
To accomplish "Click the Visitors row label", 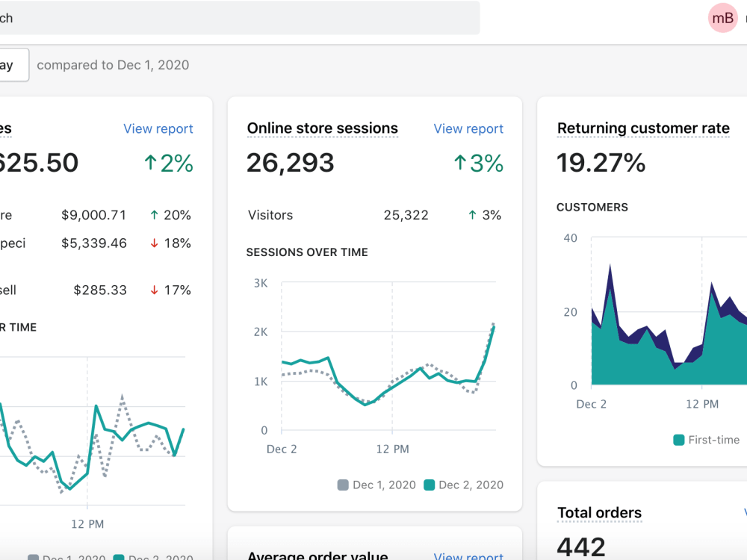I will pos(270,215).
